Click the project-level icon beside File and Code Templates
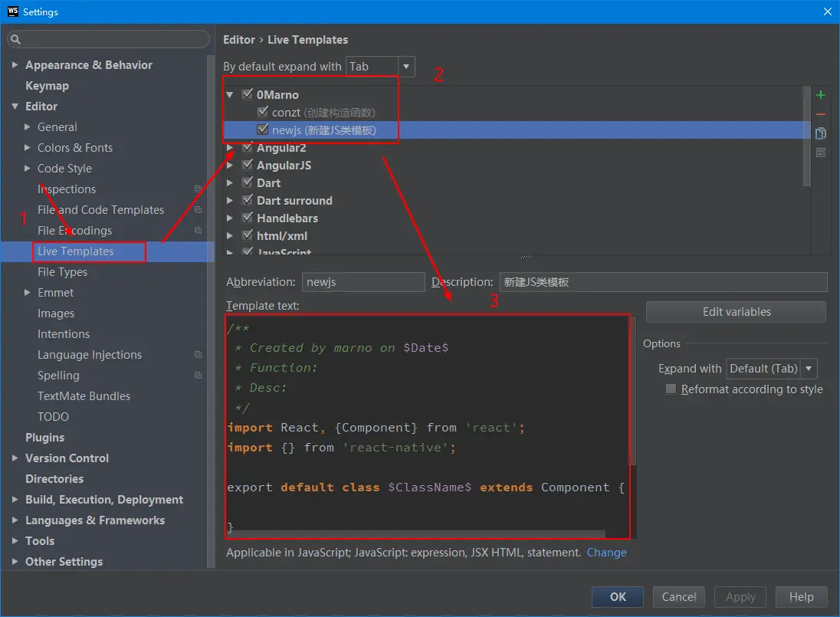The height and width of the screenshot is (617, 840). coord(198,210)
